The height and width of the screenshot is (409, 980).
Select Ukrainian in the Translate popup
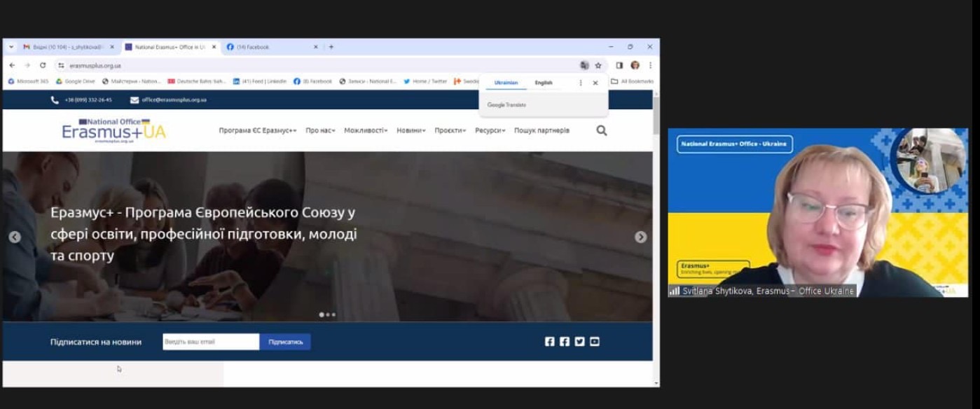pyautogui.click(x=506, y=83)
